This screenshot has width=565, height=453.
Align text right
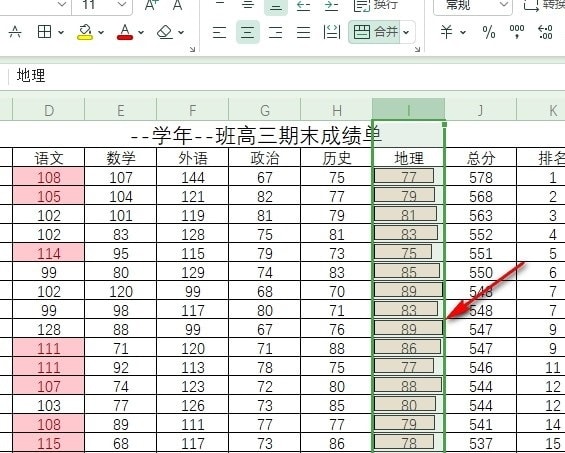coord(276,32)
